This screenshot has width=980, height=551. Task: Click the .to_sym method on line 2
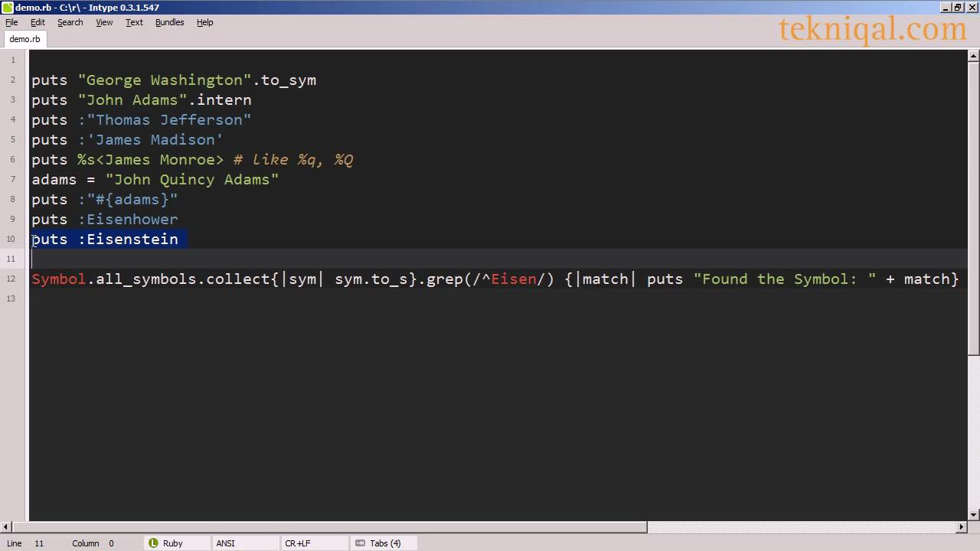pyautogui.click(x=284, y=80)
